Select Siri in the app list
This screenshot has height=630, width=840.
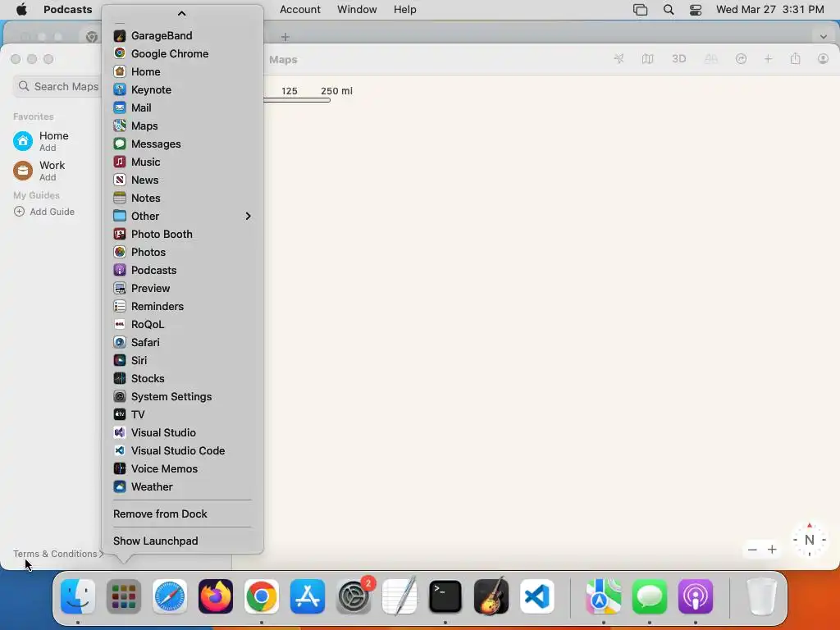coord(182,360)
